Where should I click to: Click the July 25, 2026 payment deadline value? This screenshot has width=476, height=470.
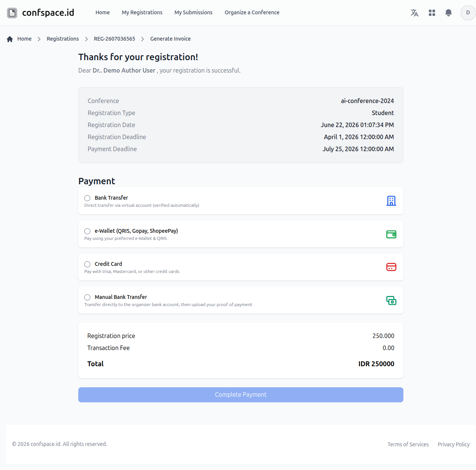click(358, 149)
